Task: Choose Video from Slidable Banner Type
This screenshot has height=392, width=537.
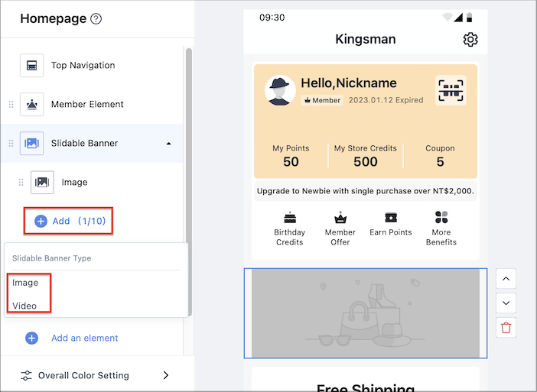Action: (24, 306)
